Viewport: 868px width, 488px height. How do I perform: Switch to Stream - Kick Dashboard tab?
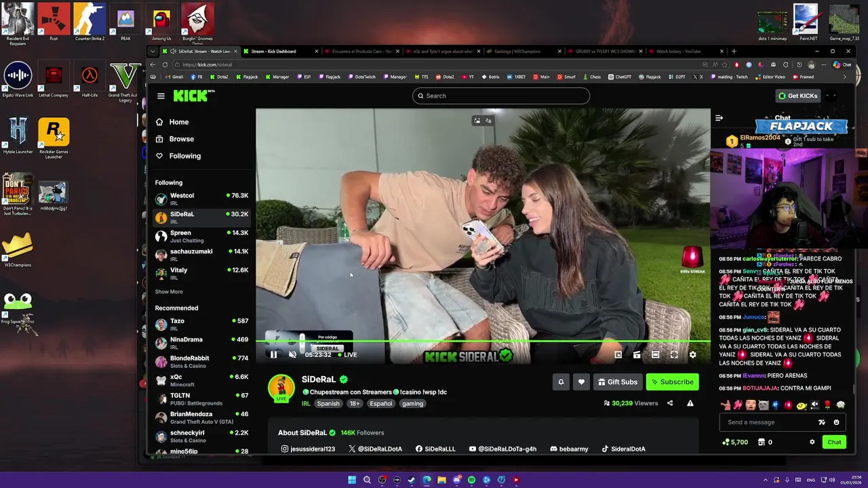pyautogui.click(x=280, y=52)
